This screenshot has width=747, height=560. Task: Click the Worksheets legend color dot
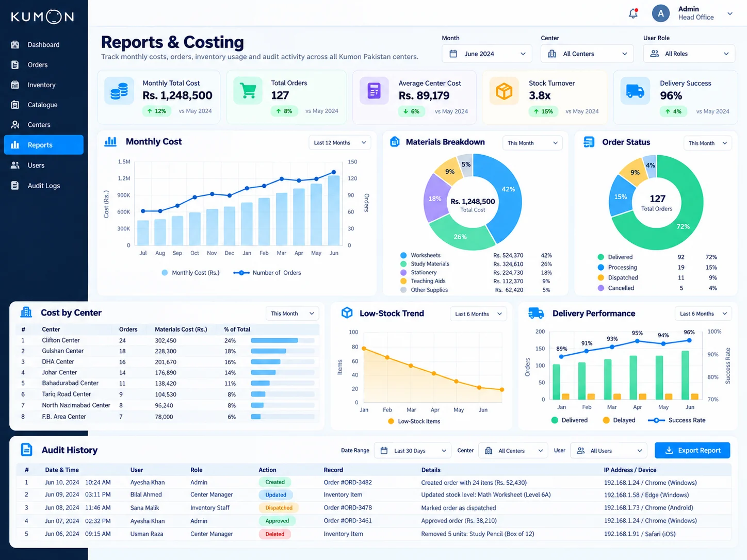click(x=403, y=255)
